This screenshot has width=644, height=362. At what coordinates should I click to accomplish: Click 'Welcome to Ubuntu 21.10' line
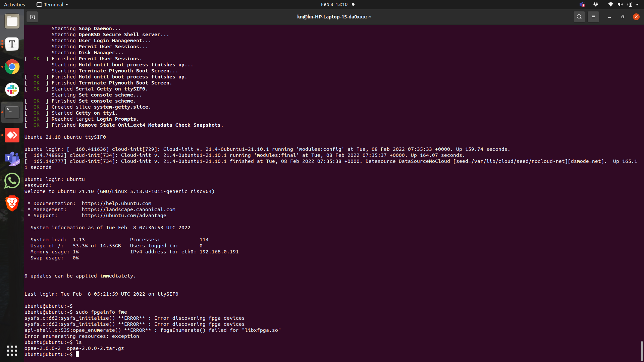(x=119, y=191)
